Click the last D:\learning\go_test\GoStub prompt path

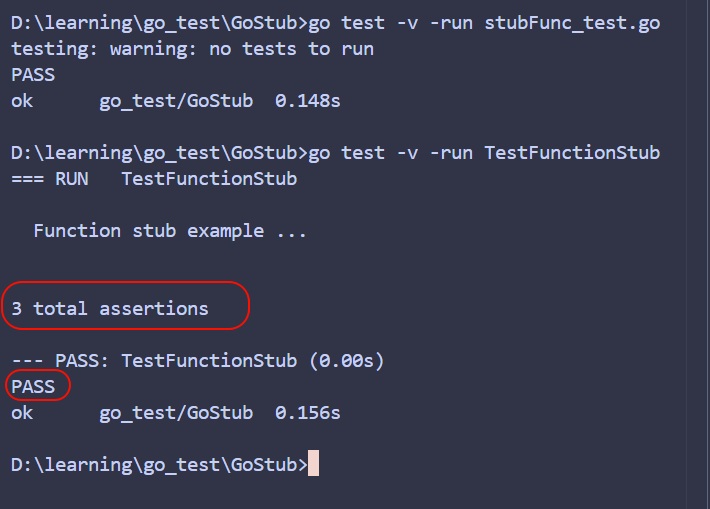[x=155, y=464]
